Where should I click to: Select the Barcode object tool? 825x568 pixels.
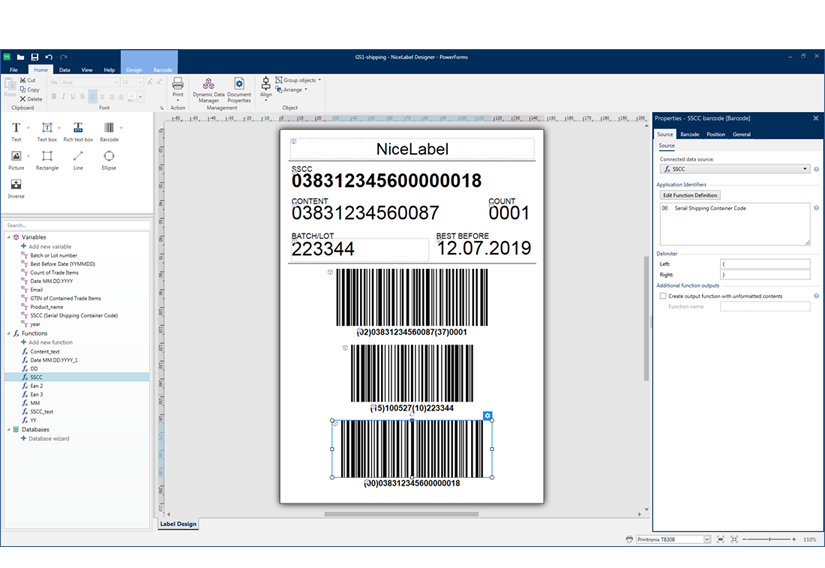click(109, 131)
